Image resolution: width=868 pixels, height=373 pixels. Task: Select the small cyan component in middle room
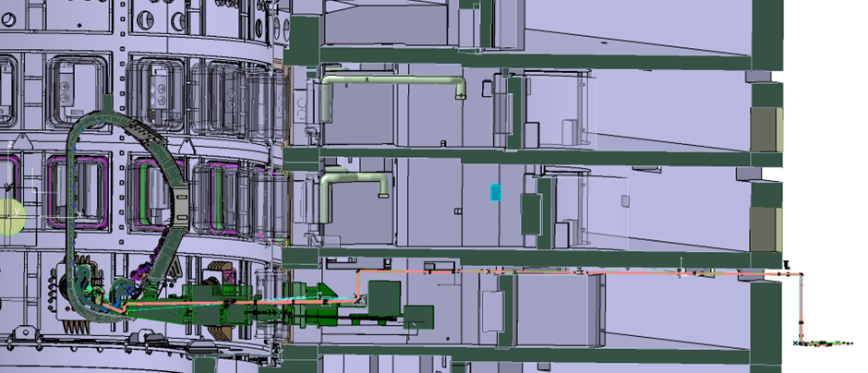pyautogui.click(x=495, y=191)
